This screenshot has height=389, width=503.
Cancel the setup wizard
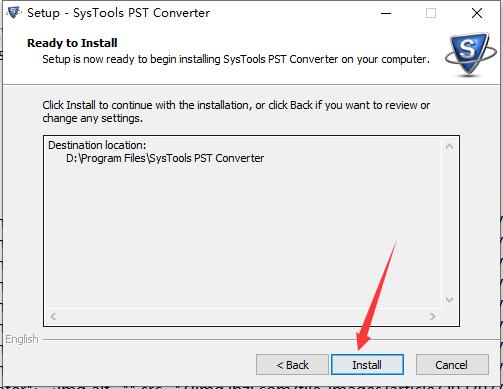tap(452, 365)
